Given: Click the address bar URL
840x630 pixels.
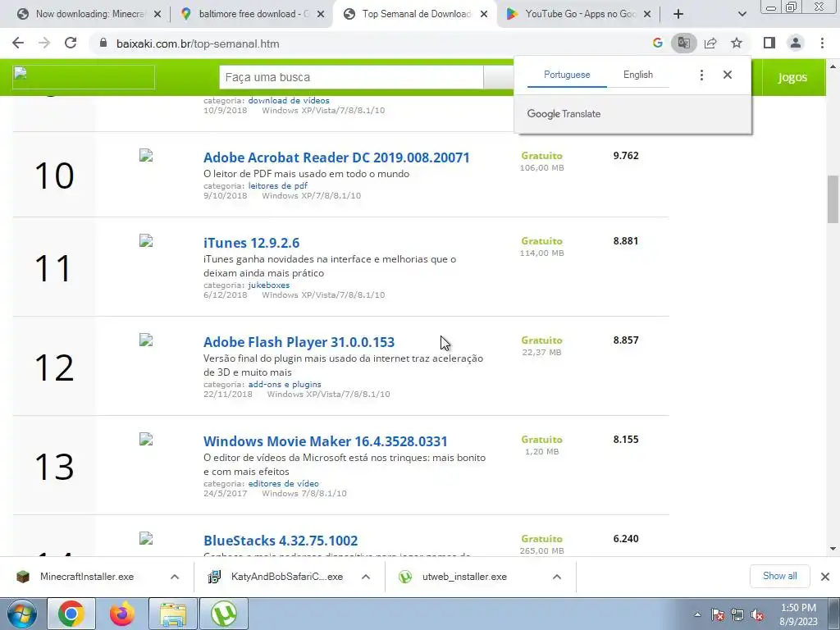Looking at the screenshot, I should point(198,44).
